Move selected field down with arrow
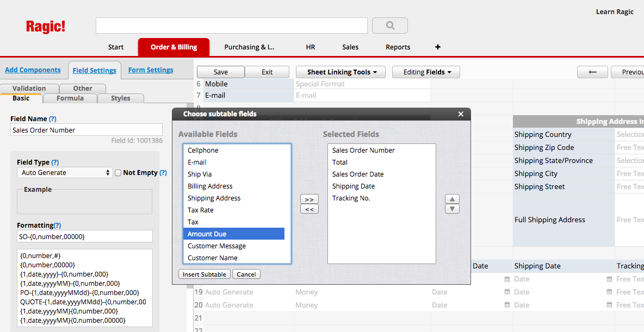The image size is (644, 332). (452, 209)
